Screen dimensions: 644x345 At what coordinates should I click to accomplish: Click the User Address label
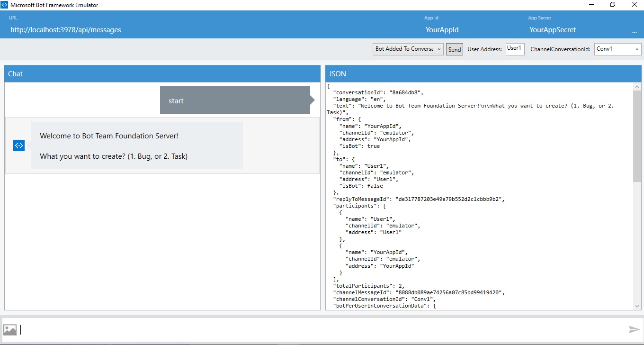(484, 49)
